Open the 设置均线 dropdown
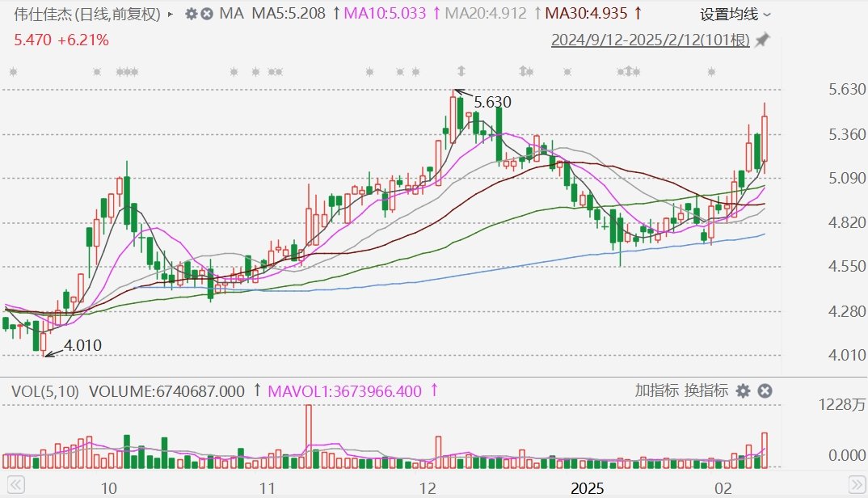This screenshot has width=868, height=498. tap(735, 15)
